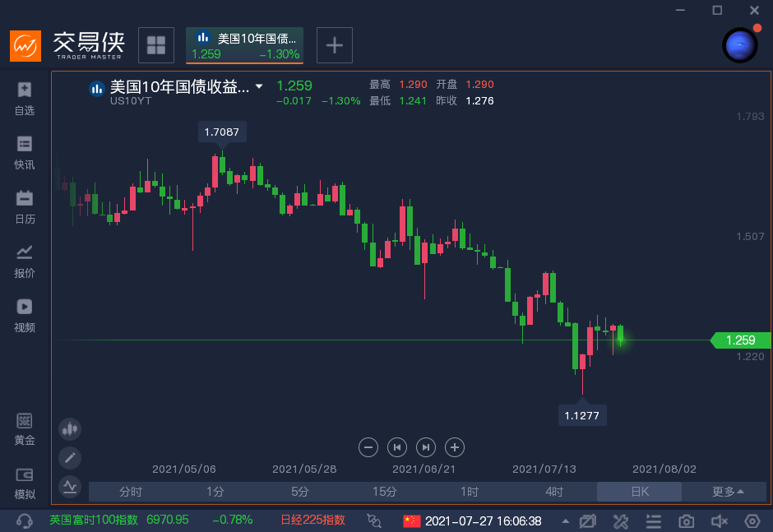Open the instrument name dropdown arrow

(259, 86)
